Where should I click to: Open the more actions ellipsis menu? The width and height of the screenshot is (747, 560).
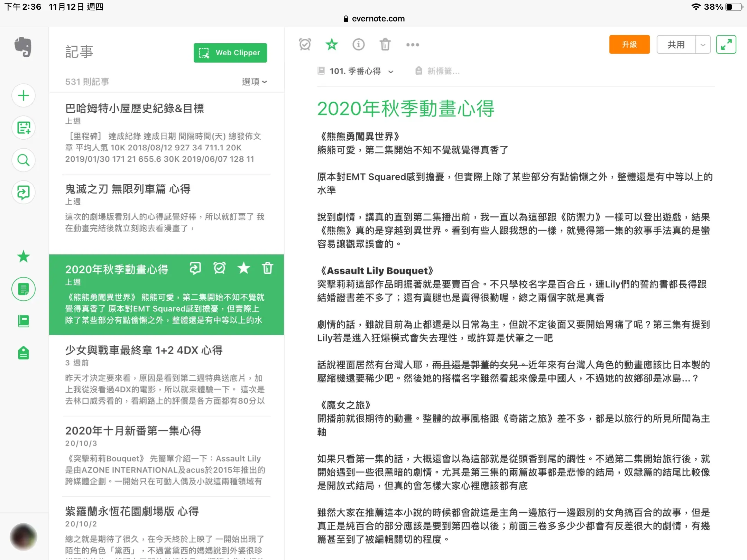[412, 45]
